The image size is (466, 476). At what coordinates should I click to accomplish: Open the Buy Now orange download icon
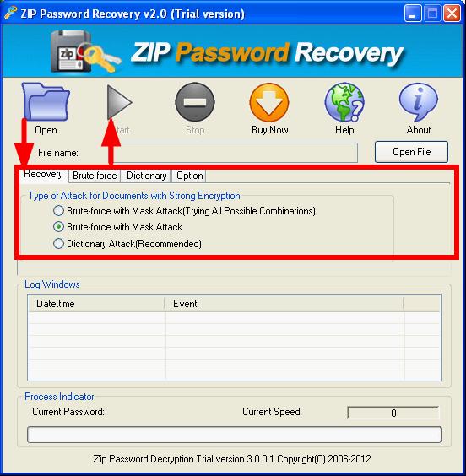(269, 102)
